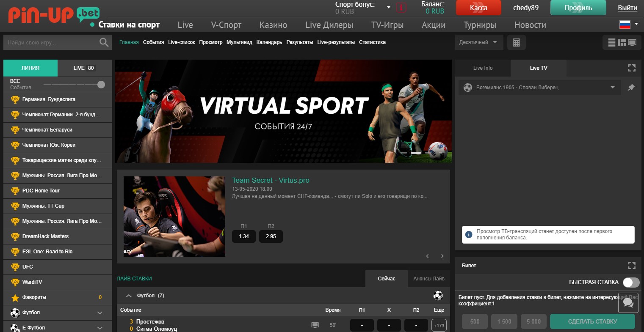The width and height of the screenshot is (644, 332).
Task: Select the 5 000 quick stake amount
Action: point(533,321)
